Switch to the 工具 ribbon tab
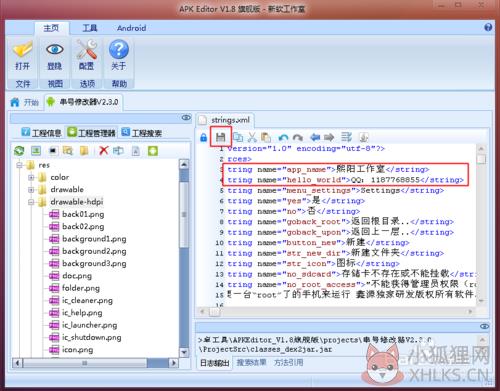500x391 pixels. point(90,28)
